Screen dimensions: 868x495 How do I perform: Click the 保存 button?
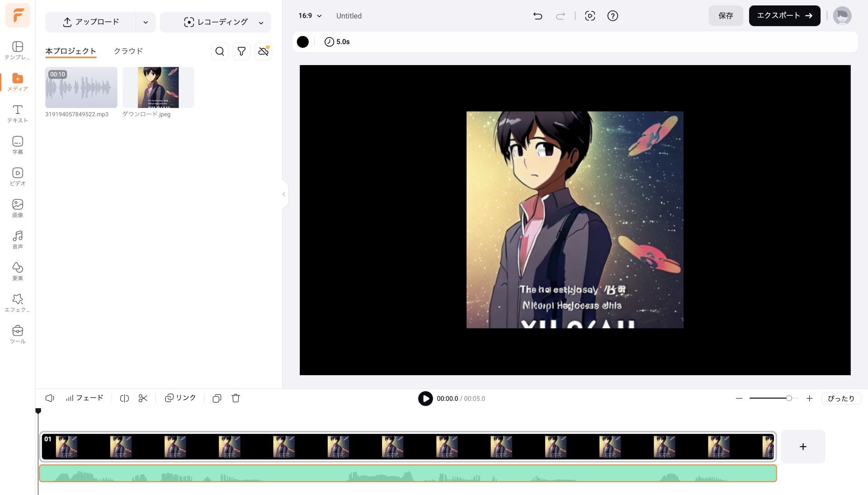726,16
